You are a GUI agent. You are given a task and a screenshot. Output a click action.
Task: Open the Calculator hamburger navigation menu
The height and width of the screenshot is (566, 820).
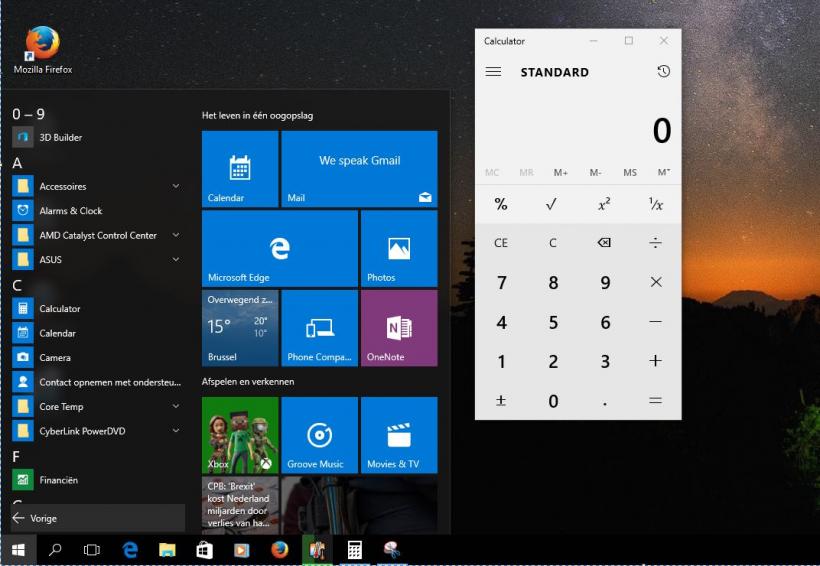[x=493, y=72]
